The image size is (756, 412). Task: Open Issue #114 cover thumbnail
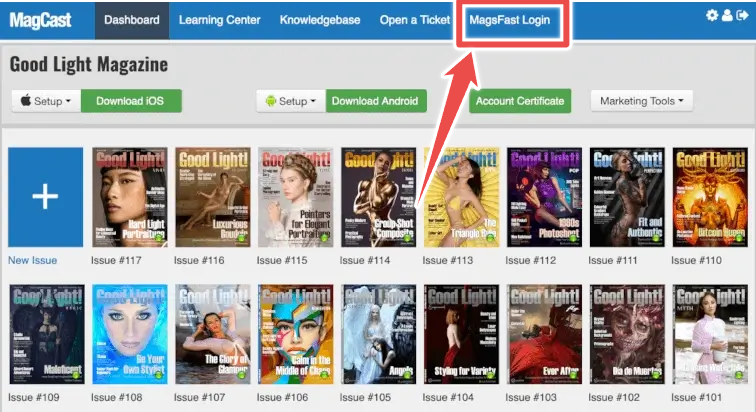click(378, 197)
